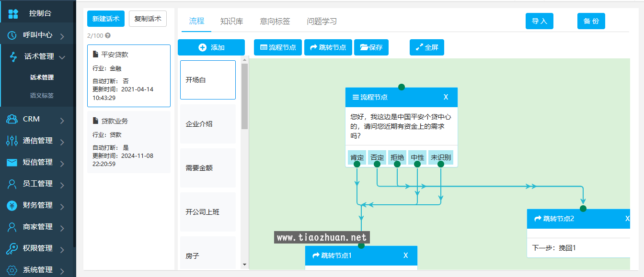Click the 保存 save folder icon
Viewport: 644px width, 277px height.
tap(364, 47)
